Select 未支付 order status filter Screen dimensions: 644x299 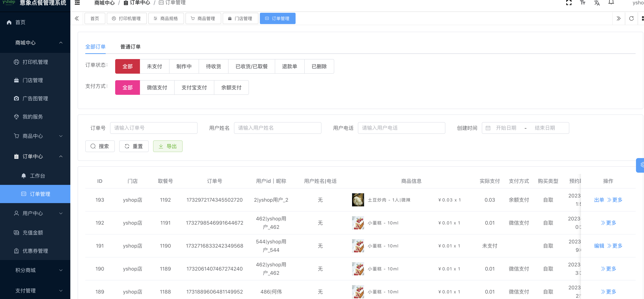pos(154,67)
